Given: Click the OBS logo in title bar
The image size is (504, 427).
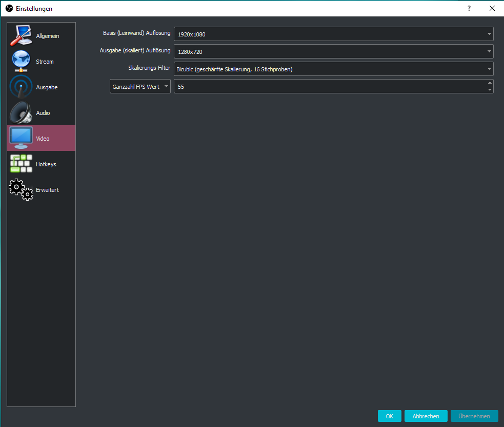Looking at the screenshot, I should [x=9, y=8].
